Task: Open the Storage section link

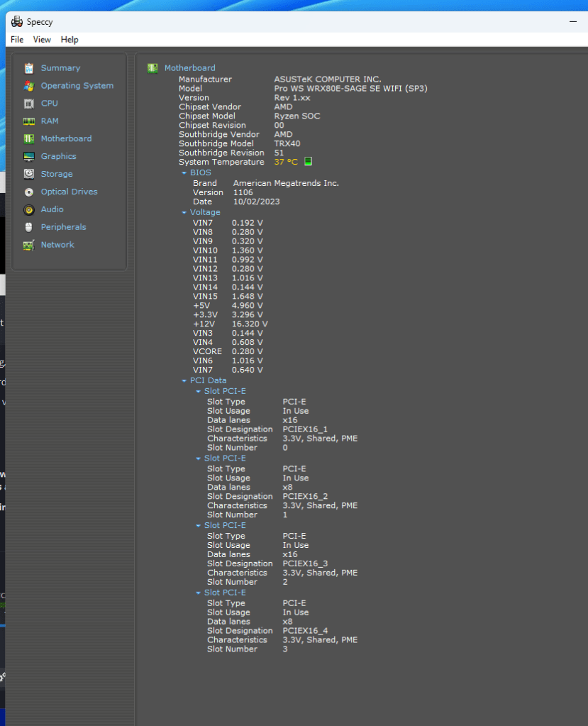Action: 57,174
